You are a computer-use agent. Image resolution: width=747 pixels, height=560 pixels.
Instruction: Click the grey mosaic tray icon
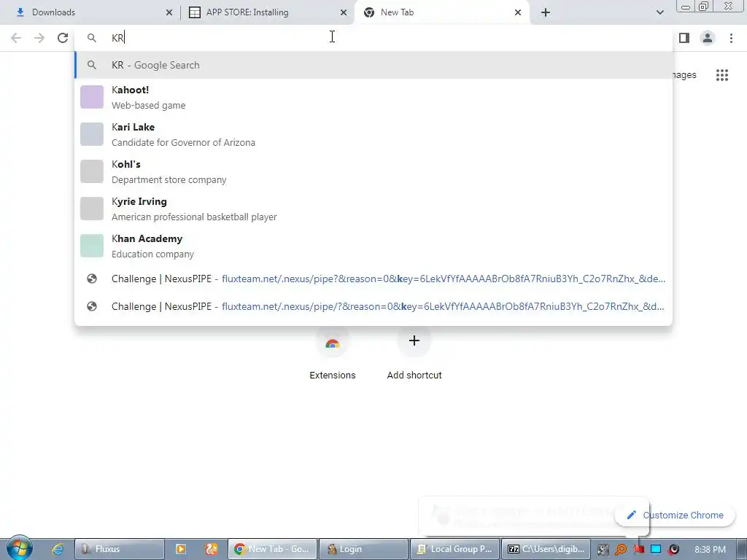click(603, 550)
